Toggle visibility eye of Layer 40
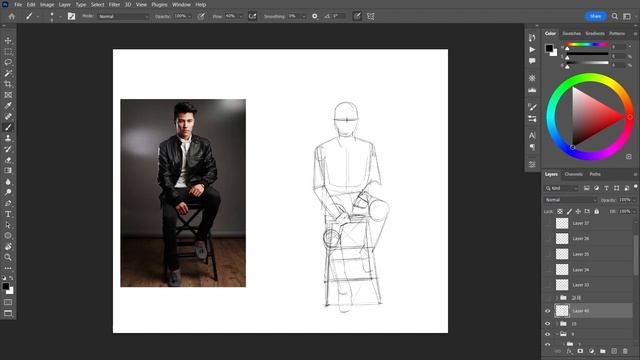Viewport: 640px width, 360px height. 547,311
